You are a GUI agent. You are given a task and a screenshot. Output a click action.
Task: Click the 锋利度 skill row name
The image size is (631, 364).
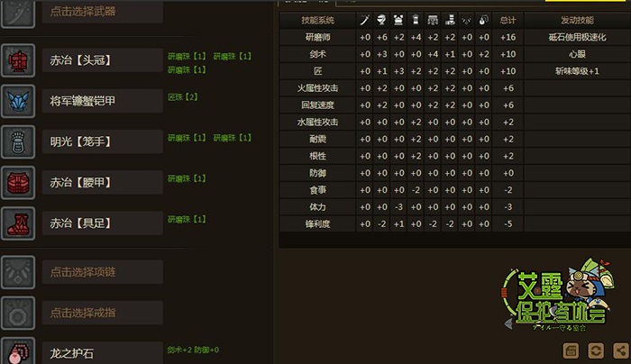point(317,224)
